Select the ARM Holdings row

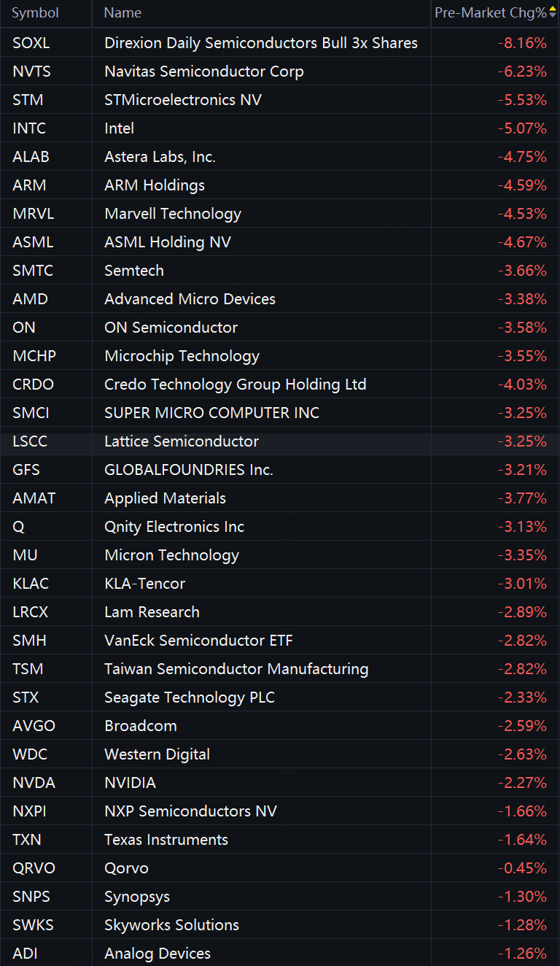[x=280, y=185]
